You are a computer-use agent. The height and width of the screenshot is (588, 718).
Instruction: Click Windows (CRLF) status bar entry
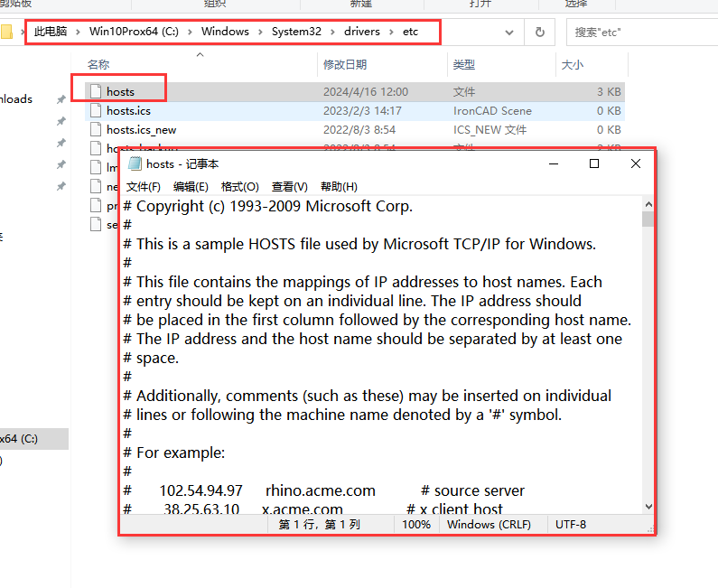489,525
